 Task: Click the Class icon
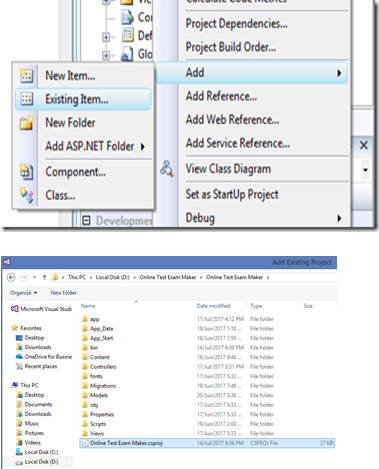pos(26,195)
